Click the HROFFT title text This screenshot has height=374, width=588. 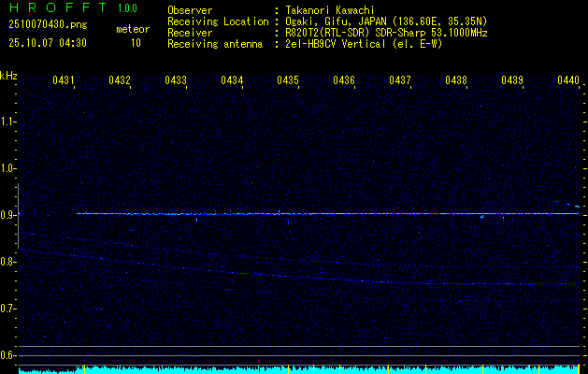pos(58,7)
